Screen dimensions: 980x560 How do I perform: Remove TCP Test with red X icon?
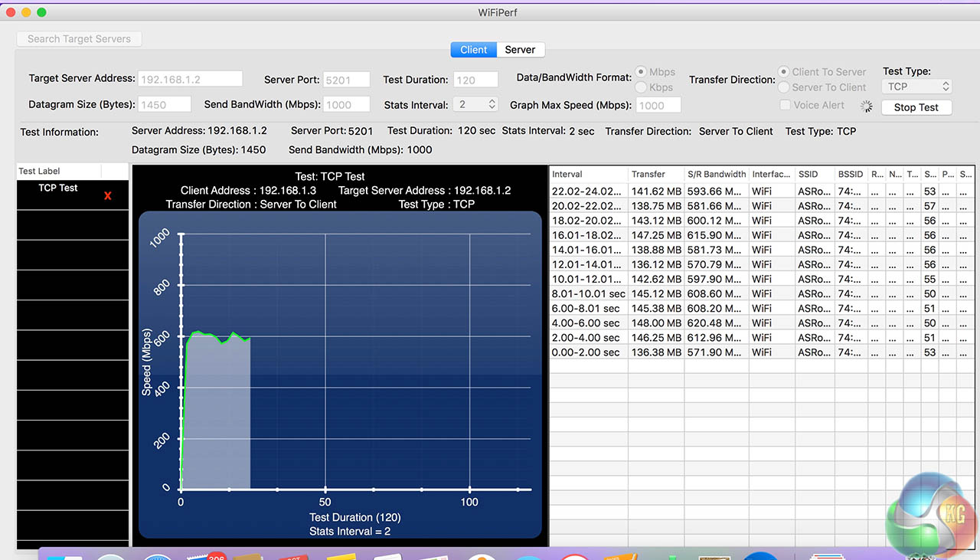107,196
